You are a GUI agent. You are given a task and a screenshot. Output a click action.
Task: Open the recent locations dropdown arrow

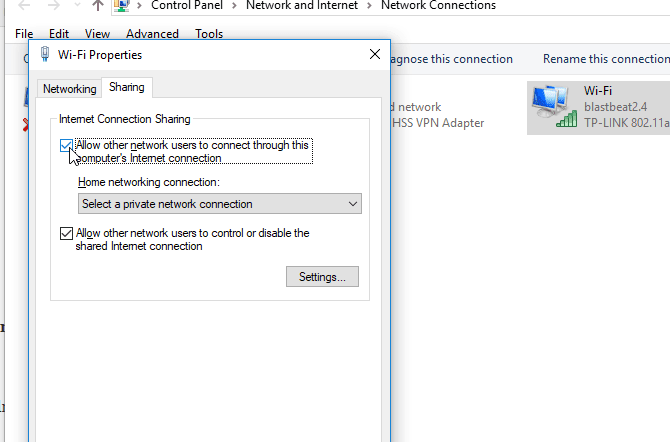(x=76, y=6)
